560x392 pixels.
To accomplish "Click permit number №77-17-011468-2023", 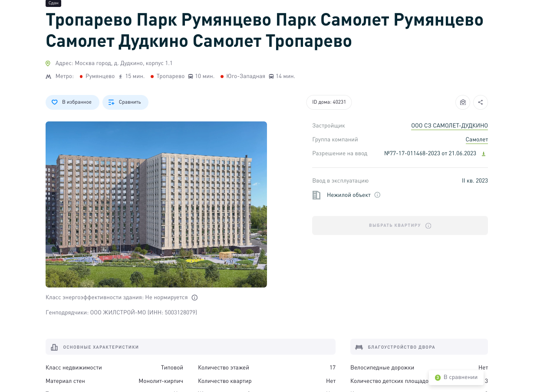I will 430,154.
